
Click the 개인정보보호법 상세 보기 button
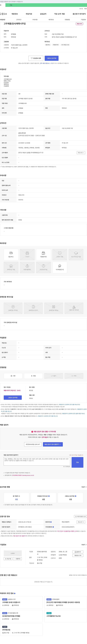[33, 444]
